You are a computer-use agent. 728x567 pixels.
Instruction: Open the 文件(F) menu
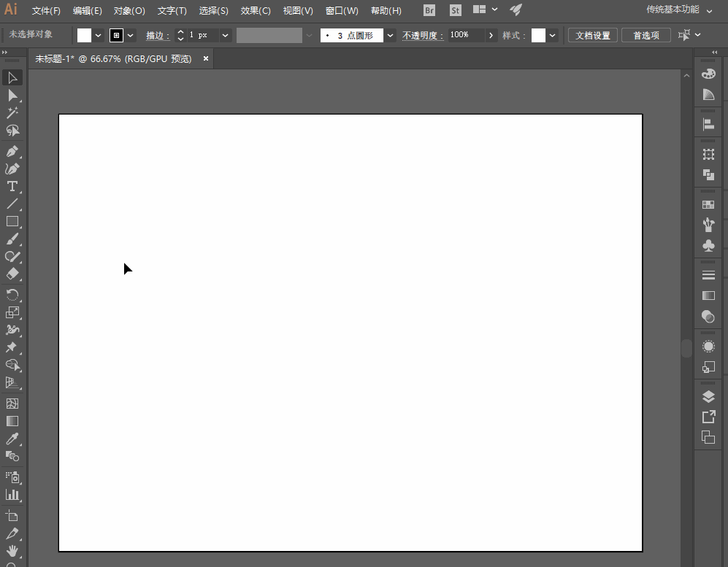click(x=46, y=11)
